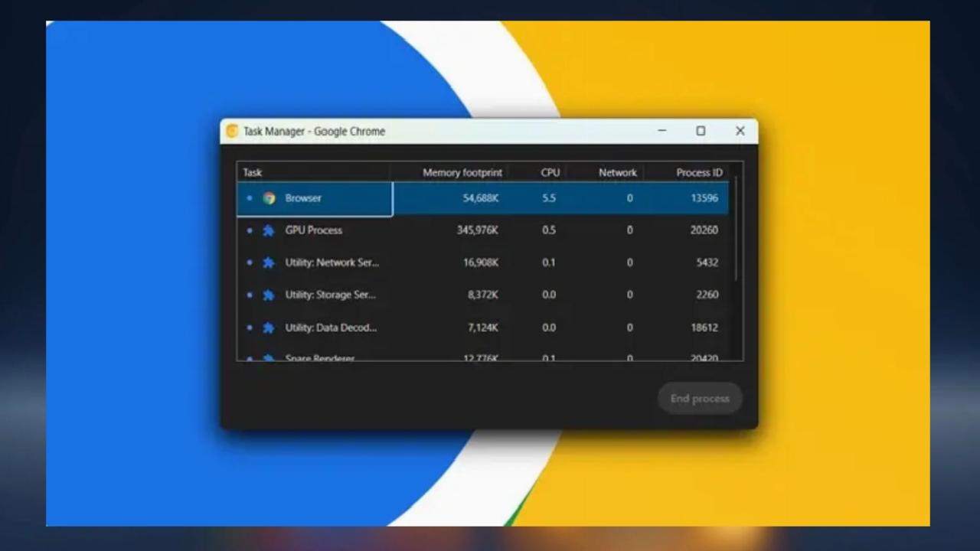Select the GPU Process task
This screenshot has width=980, height=551.
(x=483, y=230)
